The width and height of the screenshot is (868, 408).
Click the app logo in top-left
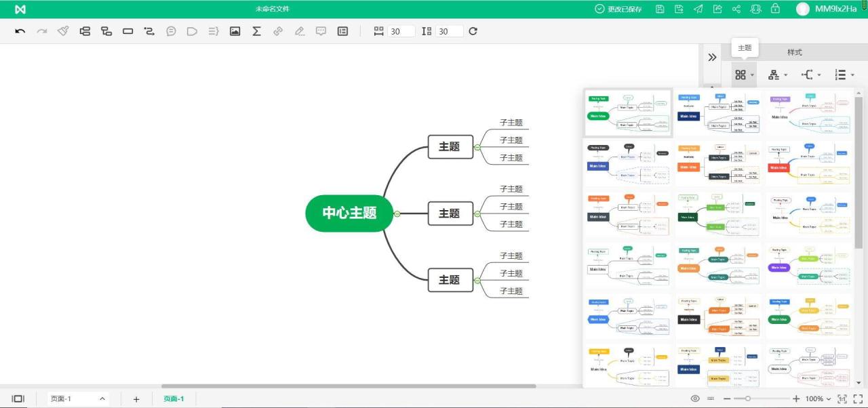point(20,9)
